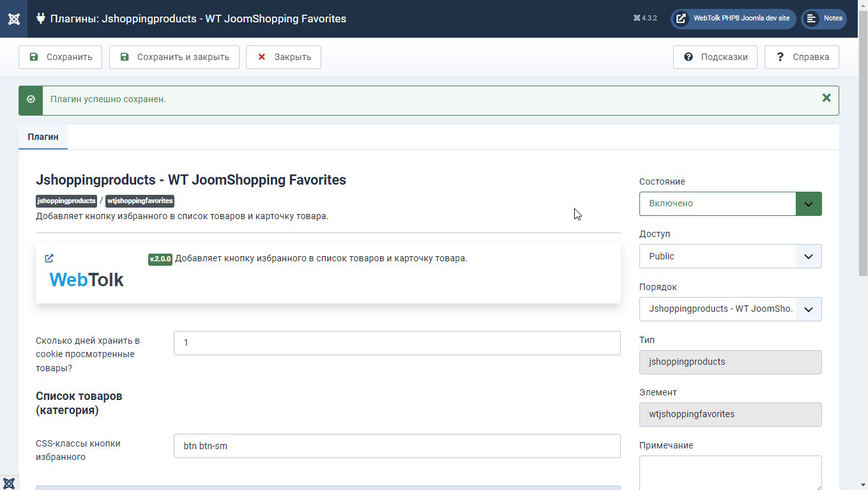Focus the cookie days storage input field
The image size is (868, 490).
click(397, 343)
